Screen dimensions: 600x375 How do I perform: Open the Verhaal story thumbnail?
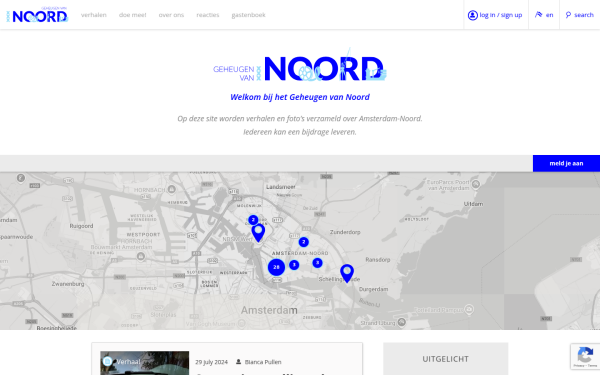144,363
